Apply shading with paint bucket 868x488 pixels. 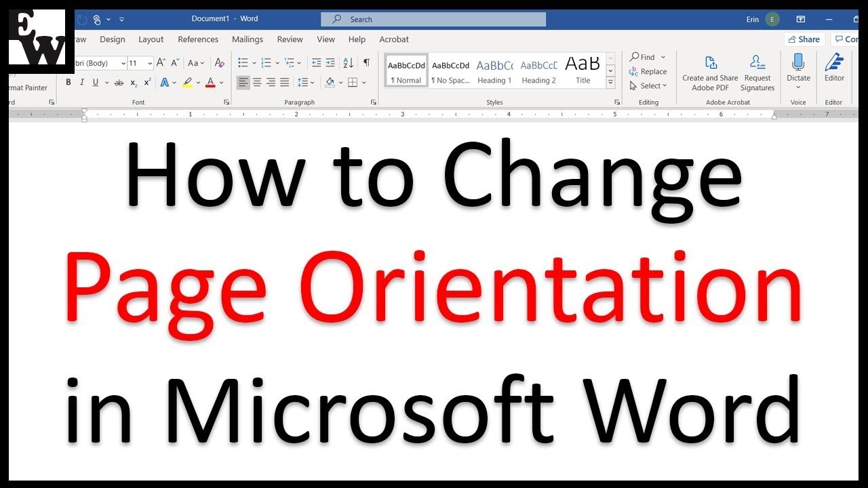click(330, 83)
